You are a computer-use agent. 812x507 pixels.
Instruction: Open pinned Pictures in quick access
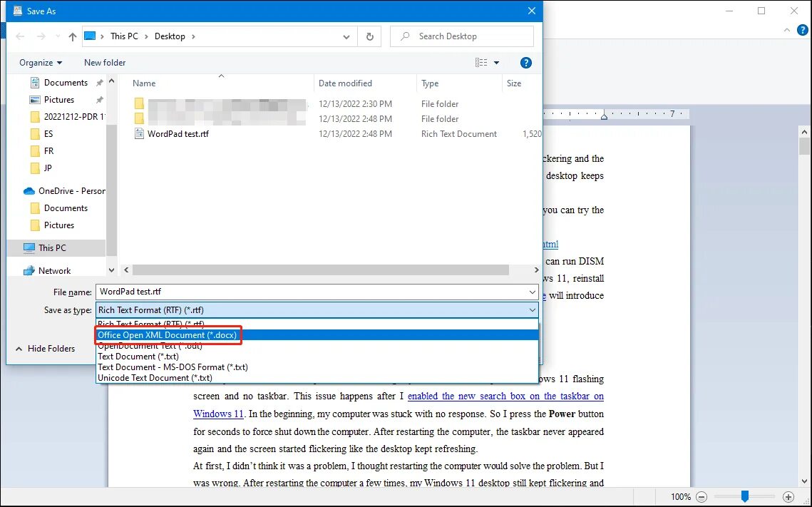59,99
